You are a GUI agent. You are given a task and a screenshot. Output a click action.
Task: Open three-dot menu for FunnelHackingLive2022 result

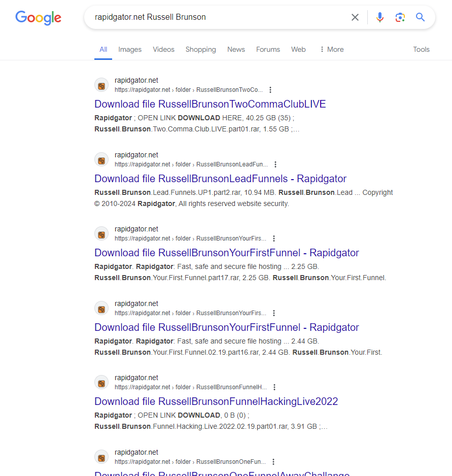pyautogui.click(x=274, y=387)
